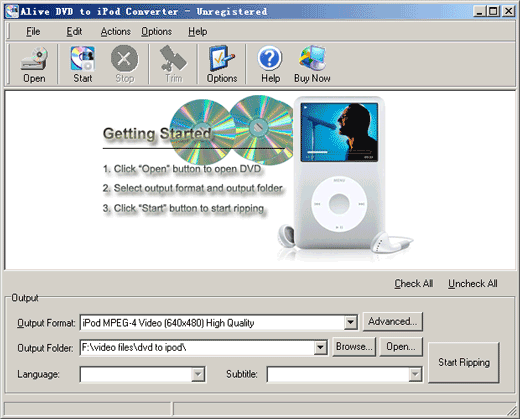Image resolution: width=520 pixels, height=419 pixels.
Task: Click the Open DVD toolbar icon
Action: 34,59
